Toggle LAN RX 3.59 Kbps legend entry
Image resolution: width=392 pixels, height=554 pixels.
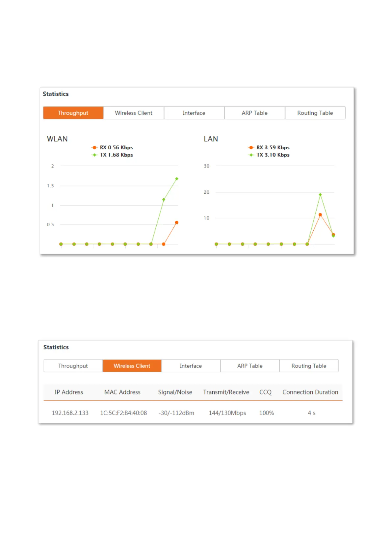tap(269, 147)
